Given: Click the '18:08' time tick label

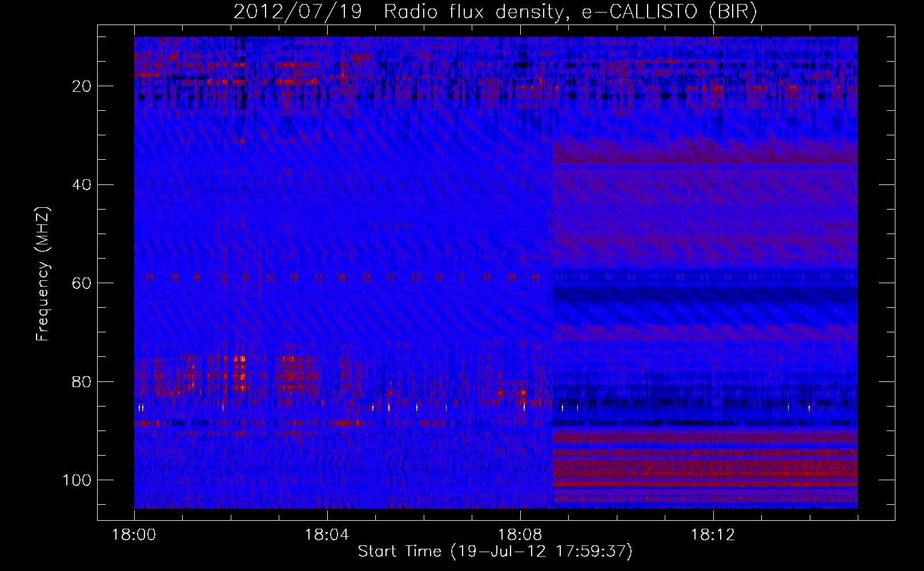Looking at the screenshot, I should tap(520, 535).
